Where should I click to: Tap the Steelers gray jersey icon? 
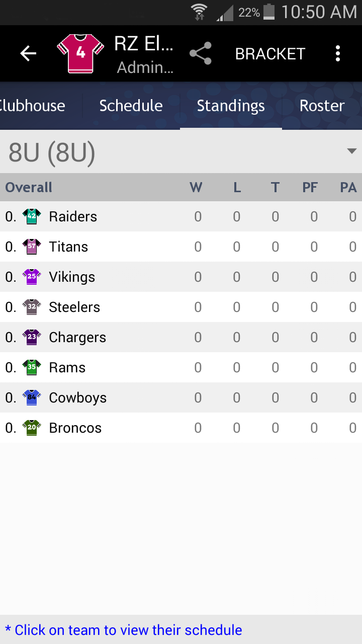pyautogui.click(x=32, y=307)
